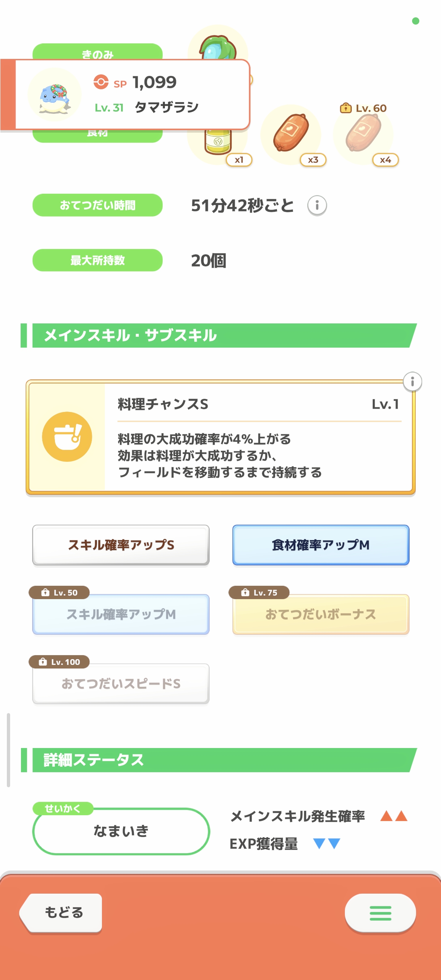The image size is (441, 980).
Task: Tap locked おてつだいボーナス sub skill
Action: point(321,614)
